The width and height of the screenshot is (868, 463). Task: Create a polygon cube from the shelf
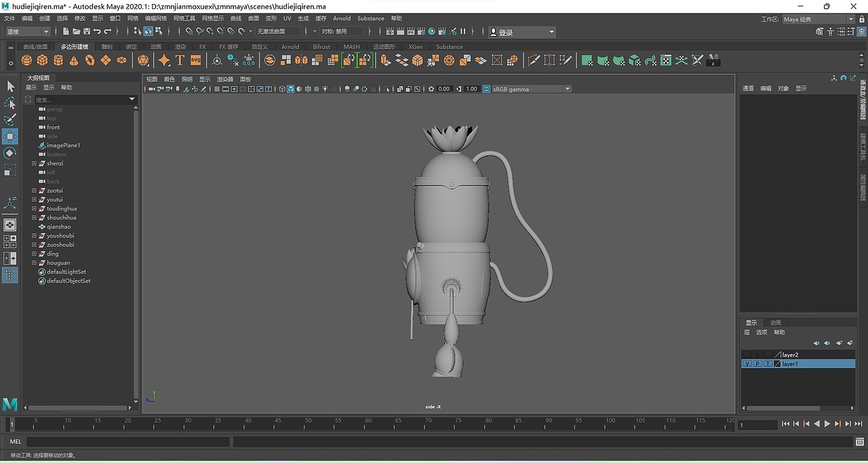[42, 60]
